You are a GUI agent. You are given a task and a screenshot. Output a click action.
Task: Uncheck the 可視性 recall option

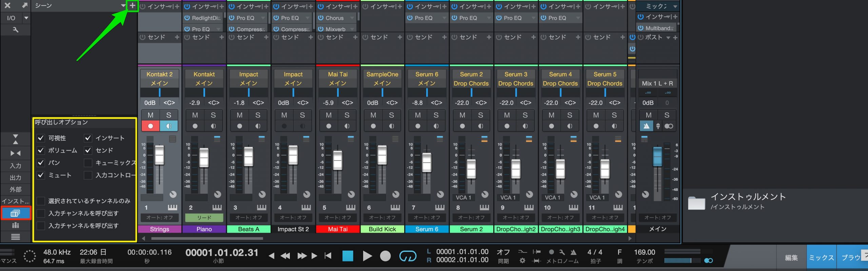click(x=41, y=138)
